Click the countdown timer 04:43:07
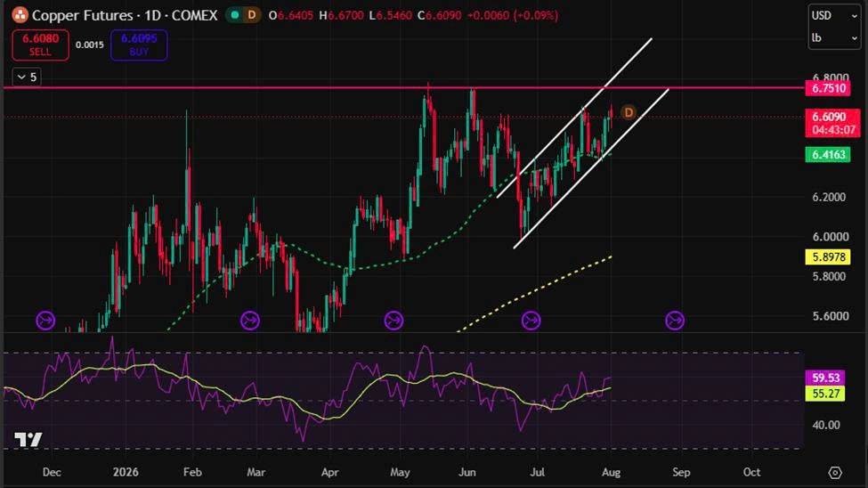 click(x=833, y=130)
